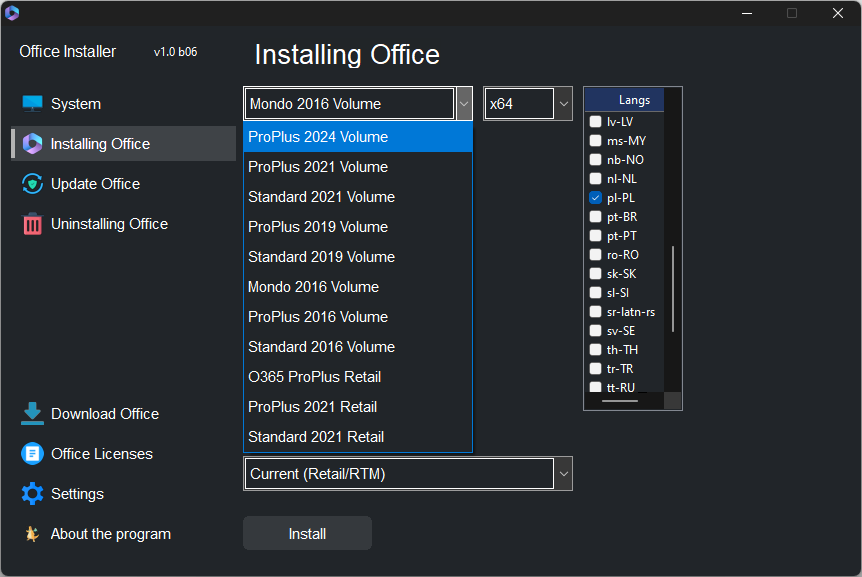The image size is (862, 577).
Task: Uncheck the pl-PL language checkbox
Action: [595, 197]
